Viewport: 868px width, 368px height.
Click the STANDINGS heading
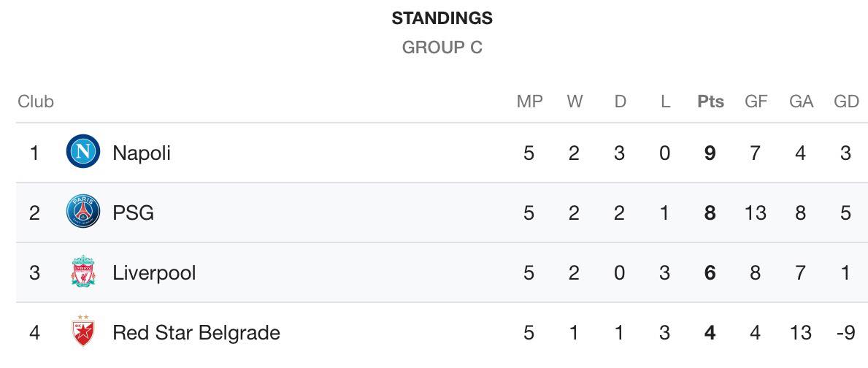(x=442, y=19)
